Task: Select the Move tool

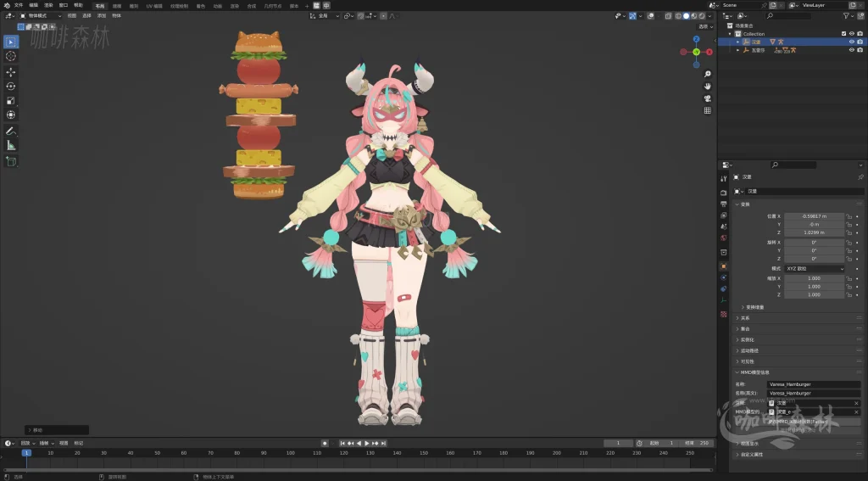Action: 10,72
